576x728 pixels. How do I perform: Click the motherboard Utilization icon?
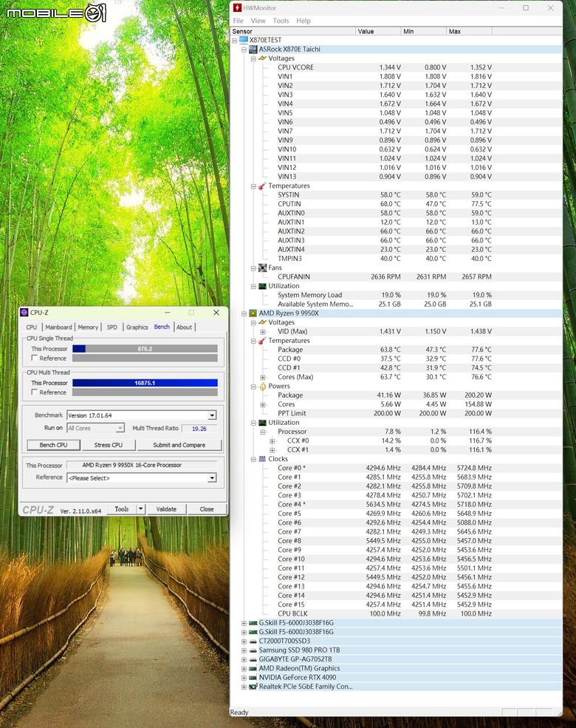262,286
